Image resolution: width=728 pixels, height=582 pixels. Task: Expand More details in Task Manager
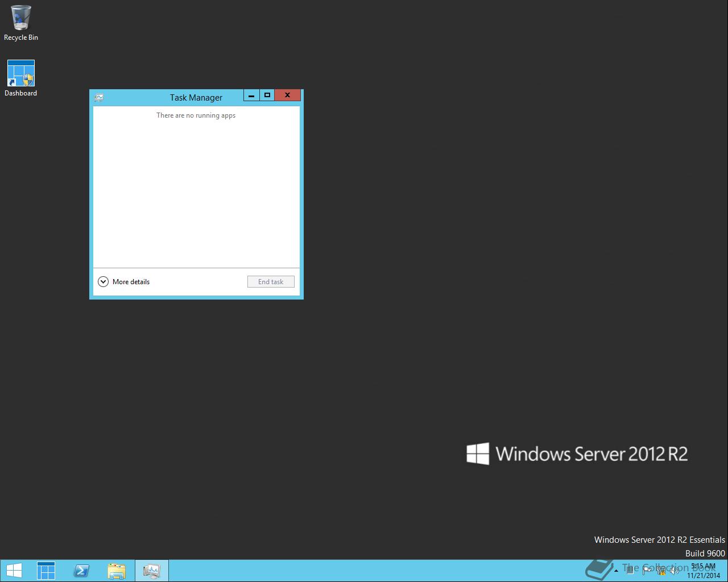124,282
